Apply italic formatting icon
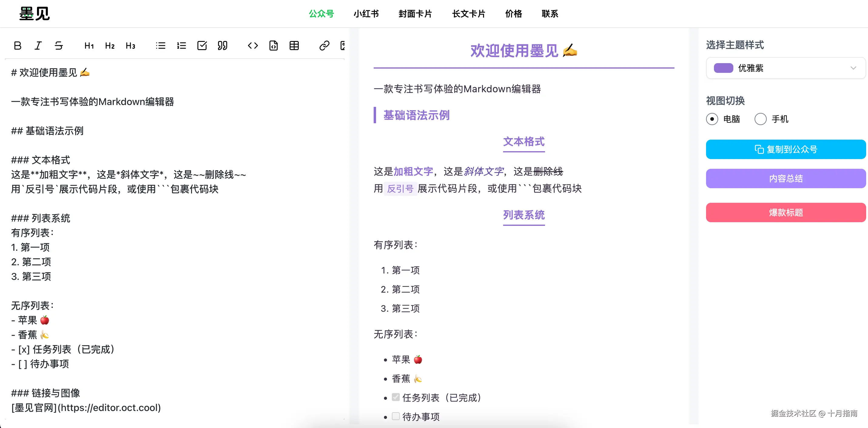The width and height of the screenshot is (868, 428). pyautogui.click(x=38, y=46)
